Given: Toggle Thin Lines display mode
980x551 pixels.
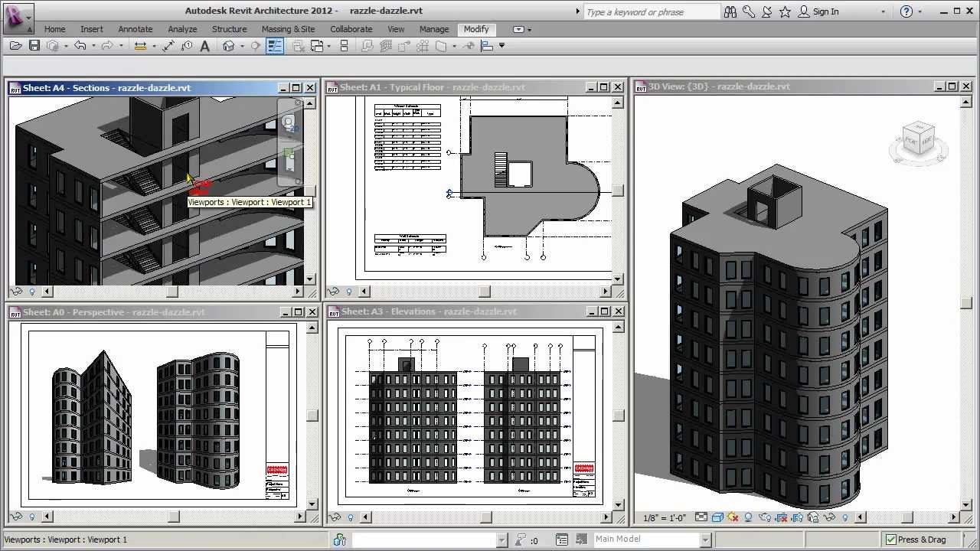Looking at the screenshot, I should 274,46.
